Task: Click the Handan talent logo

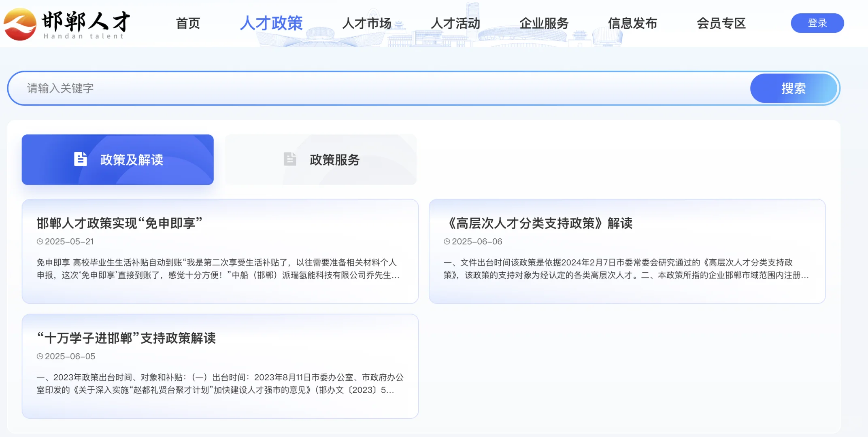Action: tap(67, 24)
